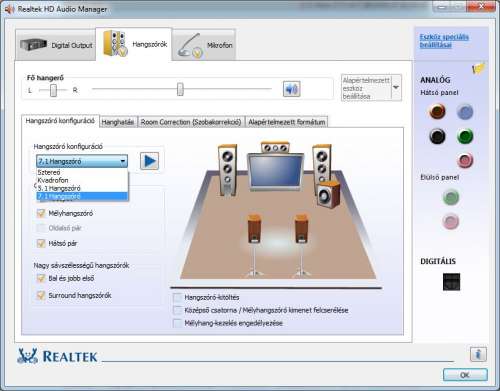The width and height of the screenshot is (500, 391).
Task: Open Eszköz speciális beállításai link
Action: tap(444, 41)
